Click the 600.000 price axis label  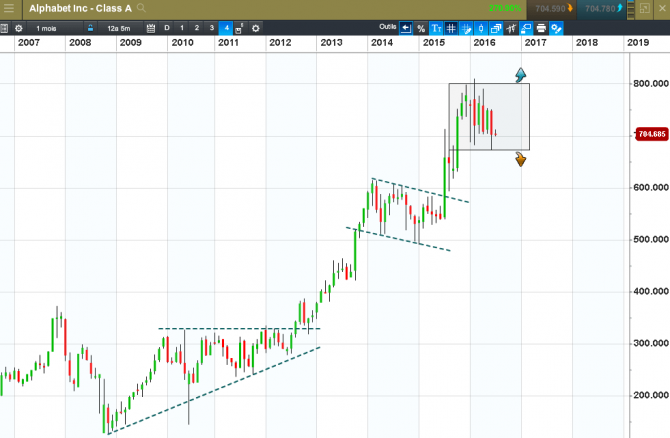pos(651,188)
